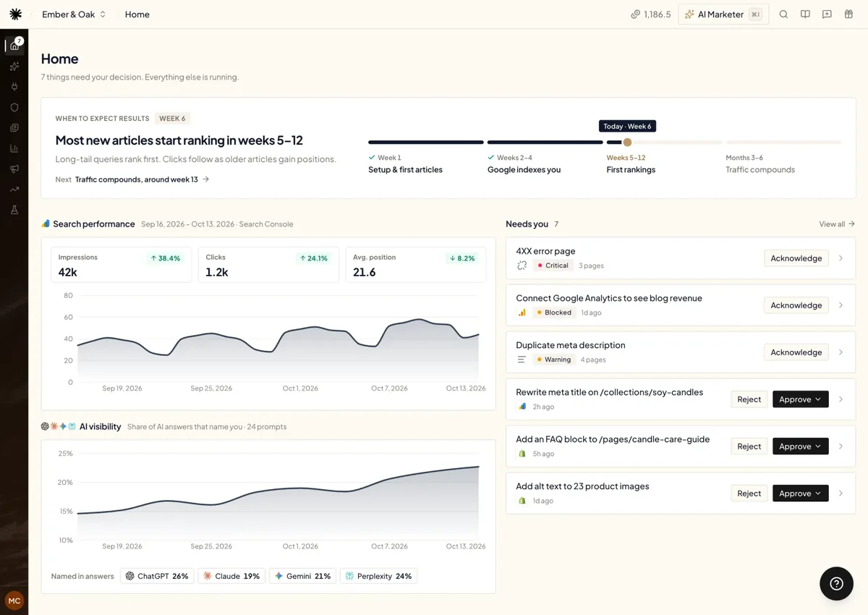
Task: Open the flask experiments icon in sidebar
Action: click(14, 210)
